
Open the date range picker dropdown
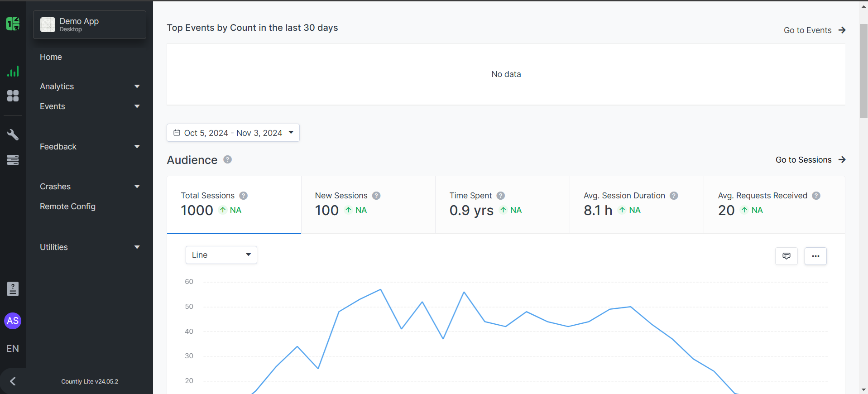(x=233, y=133)
